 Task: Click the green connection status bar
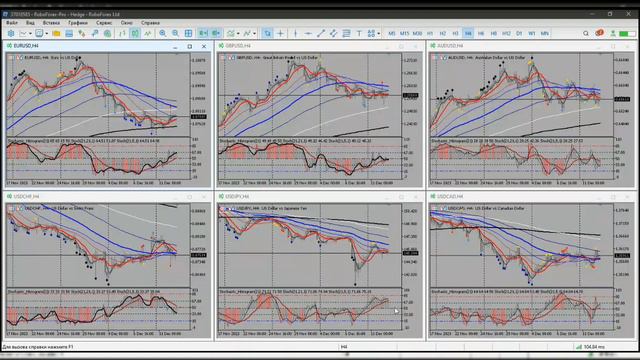(627, 33)
